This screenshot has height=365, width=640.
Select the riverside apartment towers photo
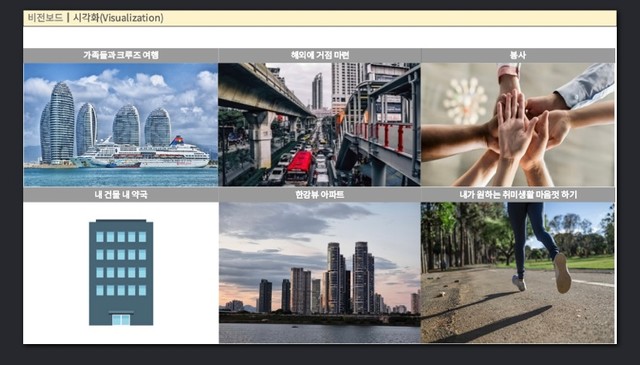320,272
